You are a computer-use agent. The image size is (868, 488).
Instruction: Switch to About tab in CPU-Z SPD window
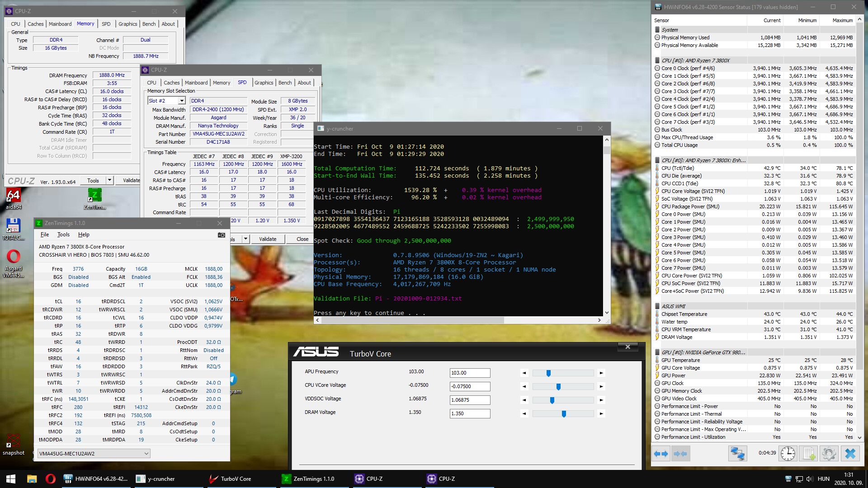(304, 83)
